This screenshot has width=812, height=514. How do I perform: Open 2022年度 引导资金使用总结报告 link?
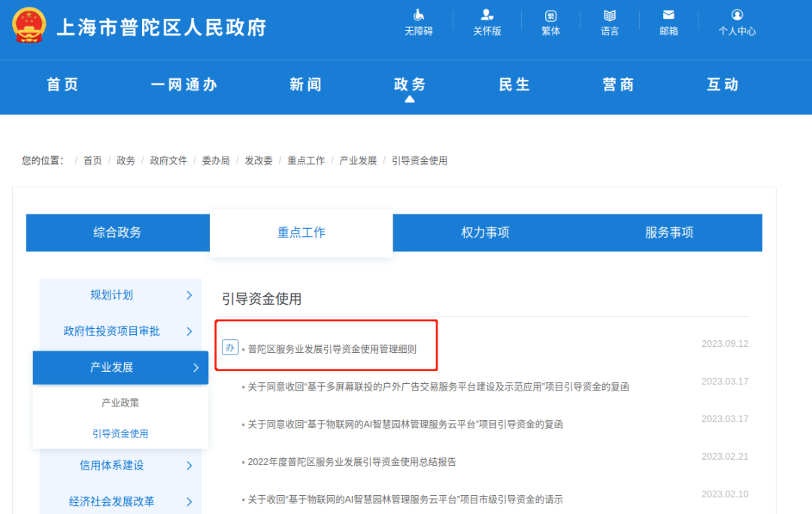click(352, 462)
